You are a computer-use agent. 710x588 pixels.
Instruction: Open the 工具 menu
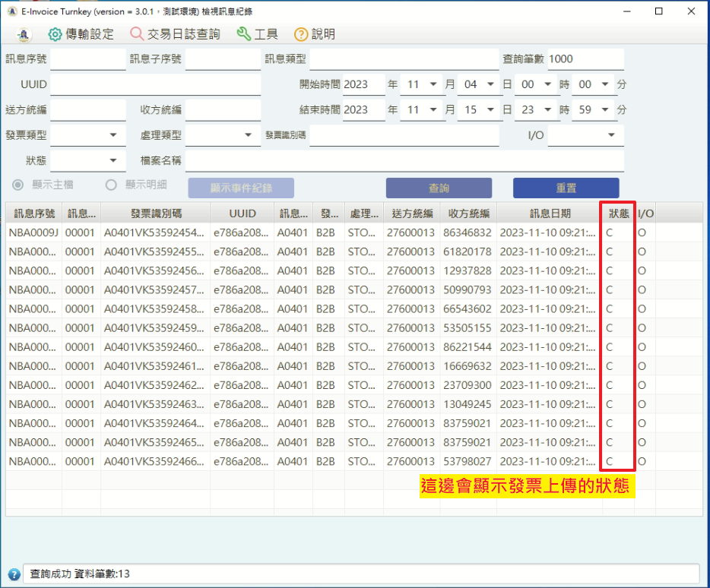coord(257,34)
